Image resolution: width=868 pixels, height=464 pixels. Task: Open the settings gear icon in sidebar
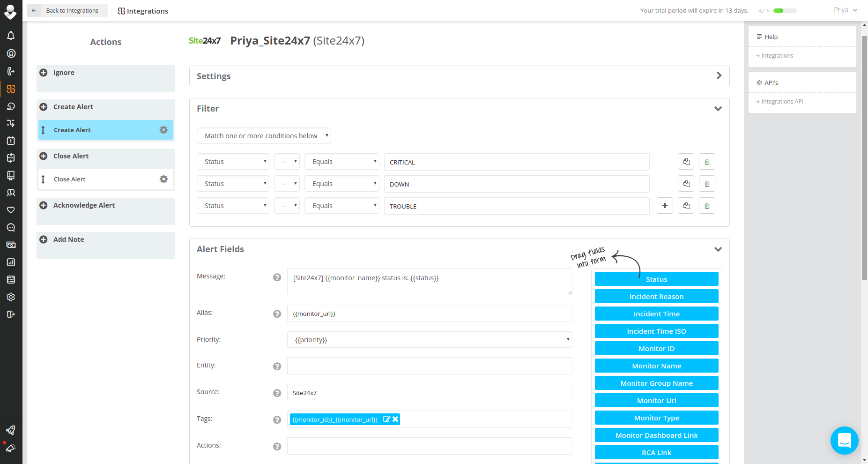[11, 297]
